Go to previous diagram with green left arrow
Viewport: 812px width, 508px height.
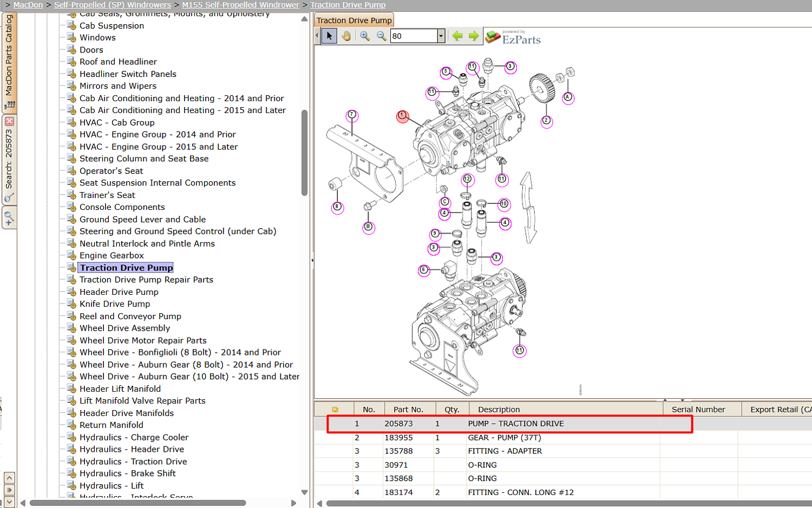click(457, 36)
